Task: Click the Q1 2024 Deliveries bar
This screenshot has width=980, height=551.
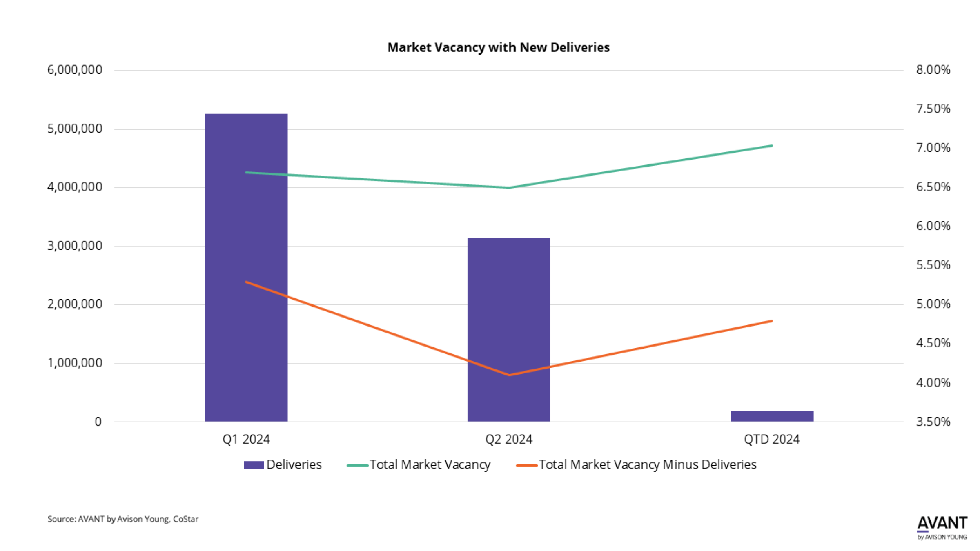Action: [246, 267]
